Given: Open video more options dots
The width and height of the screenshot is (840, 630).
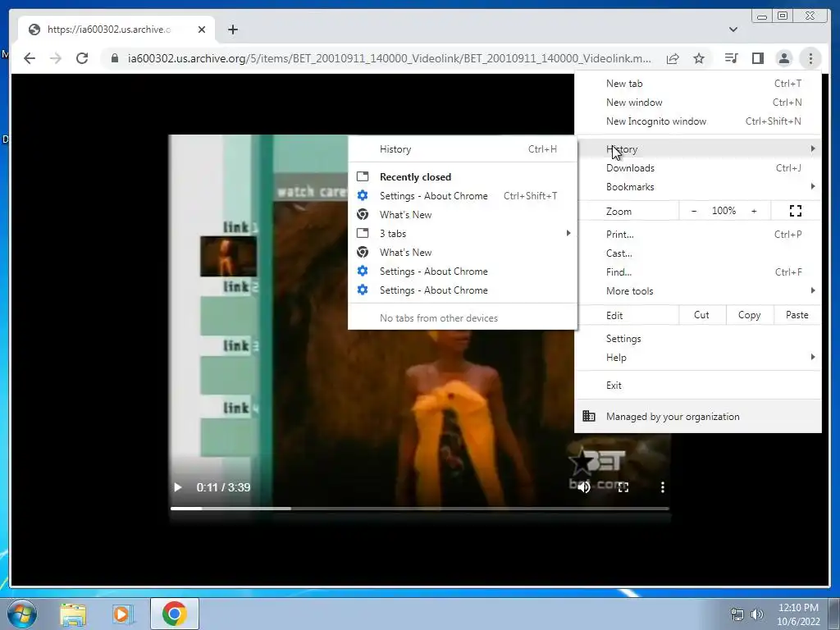Looking at the screenshot, I should [663, 487].
